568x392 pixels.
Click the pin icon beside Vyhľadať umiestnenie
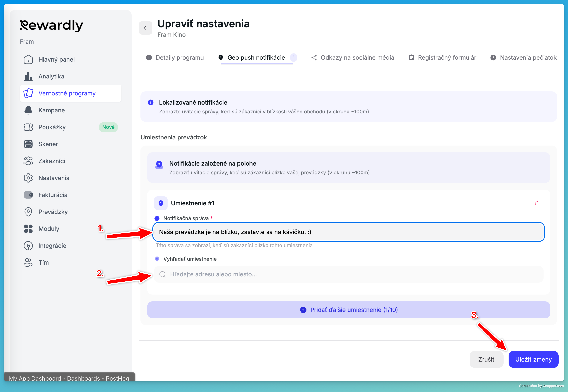click(x=157, y=259)
